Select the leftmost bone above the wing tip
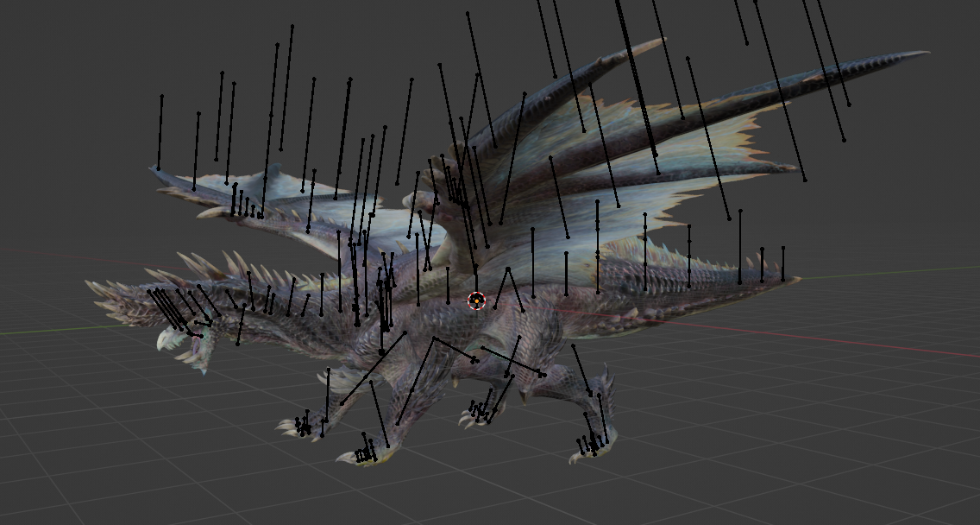980x525 pixels. [160, 132]
